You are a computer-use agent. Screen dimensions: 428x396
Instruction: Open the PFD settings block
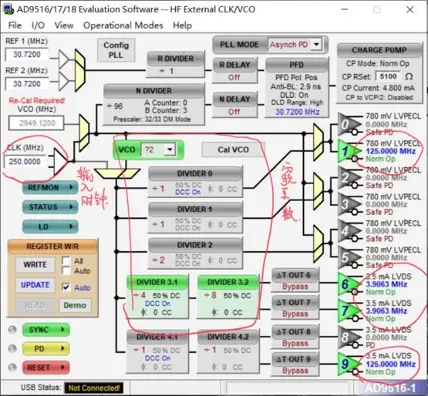296,88
